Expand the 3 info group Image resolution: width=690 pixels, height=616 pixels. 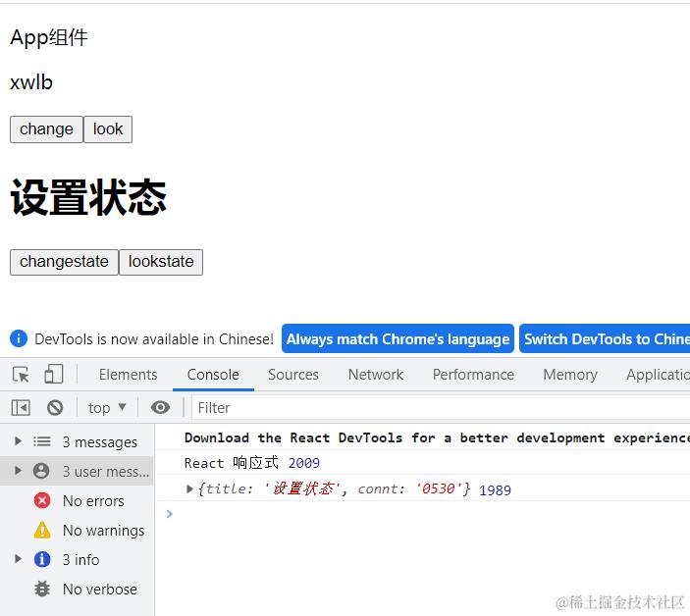[x=18, y=559]
